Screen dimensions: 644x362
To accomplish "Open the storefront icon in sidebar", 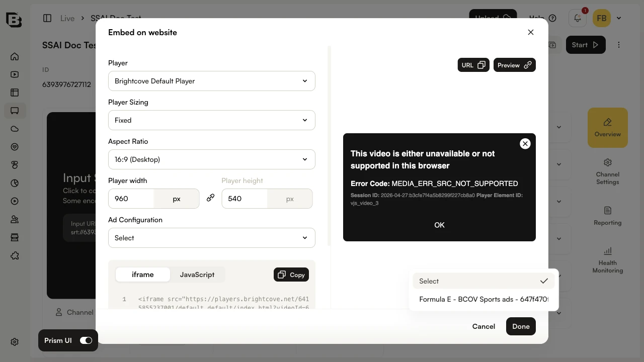I will point(15,237).
